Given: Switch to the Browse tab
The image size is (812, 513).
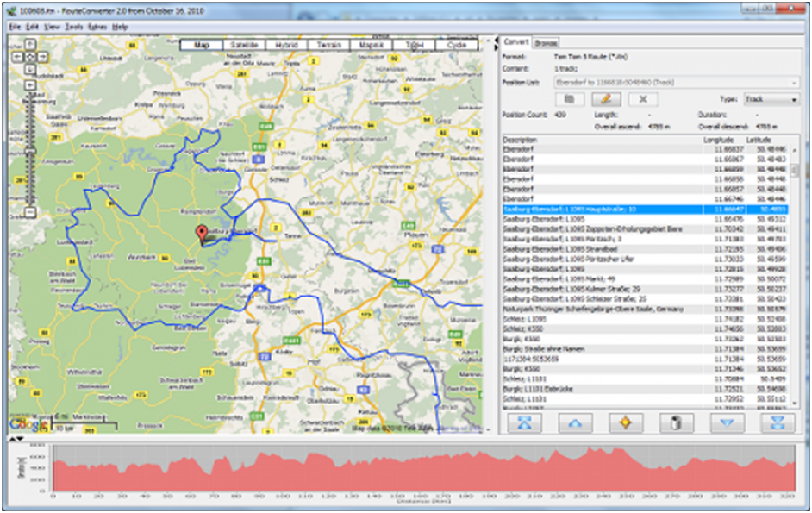Looking at the screenshot, I should (x=546, y=43).
